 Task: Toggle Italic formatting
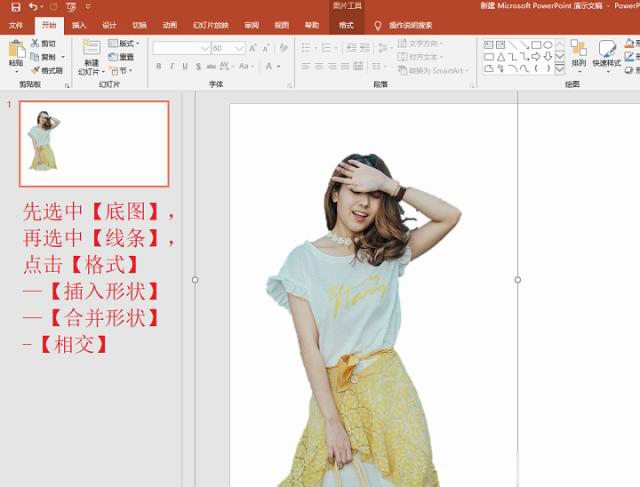[x=171, y=67]
